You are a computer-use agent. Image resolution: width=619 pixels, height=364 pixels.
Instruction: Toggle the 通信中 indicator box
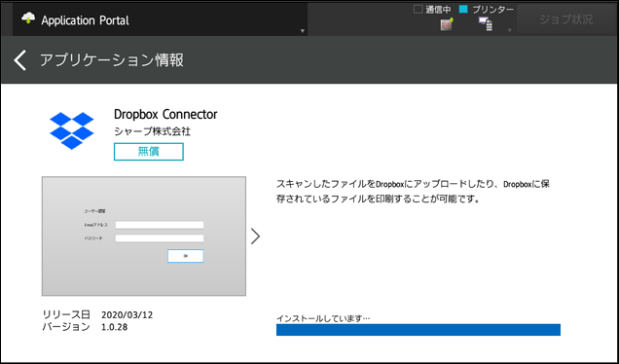pos(418,9)
